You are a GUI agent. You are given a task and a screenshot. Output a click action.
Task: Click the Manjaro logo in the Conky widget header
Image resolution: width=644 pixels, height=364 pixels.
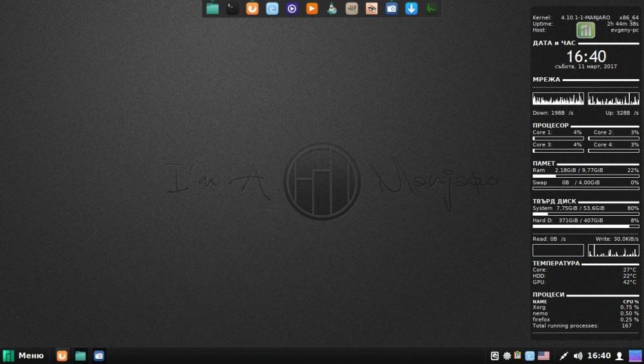pyautogui.click(x=585, y=30)
